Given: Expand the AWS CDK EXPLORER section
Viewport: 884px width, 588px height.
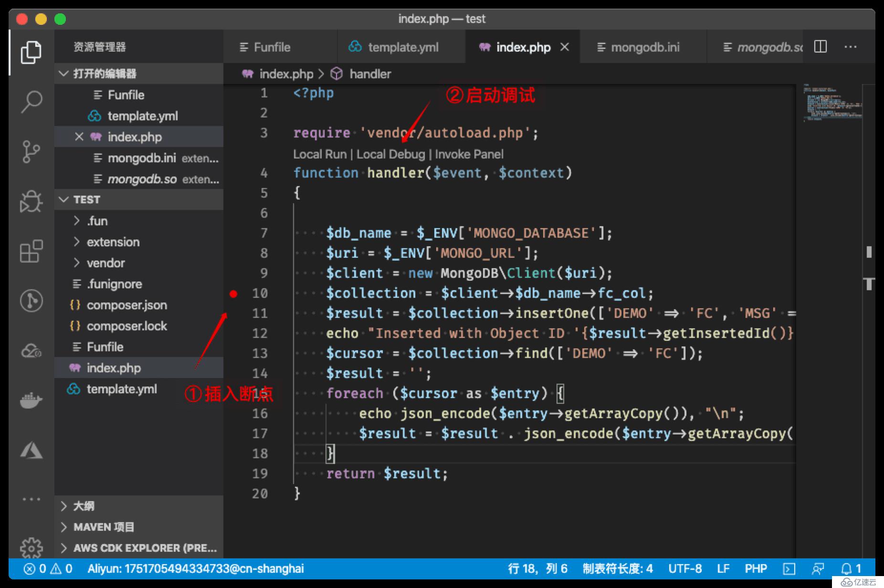Looking at the screenshot, I should [x=138, y=548].
